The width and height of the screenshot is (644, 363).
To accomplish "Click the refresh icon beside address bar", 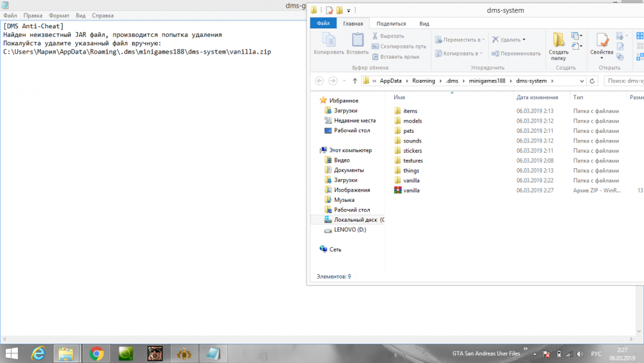I will click(x=593, y=81).
